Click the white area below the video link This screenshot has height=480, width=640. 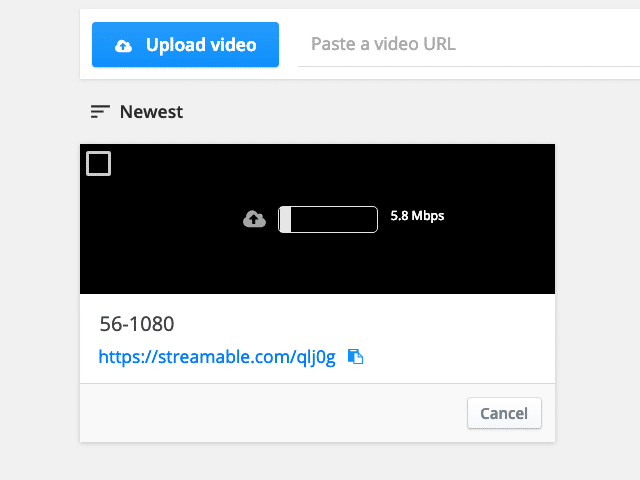click(318, 376)
